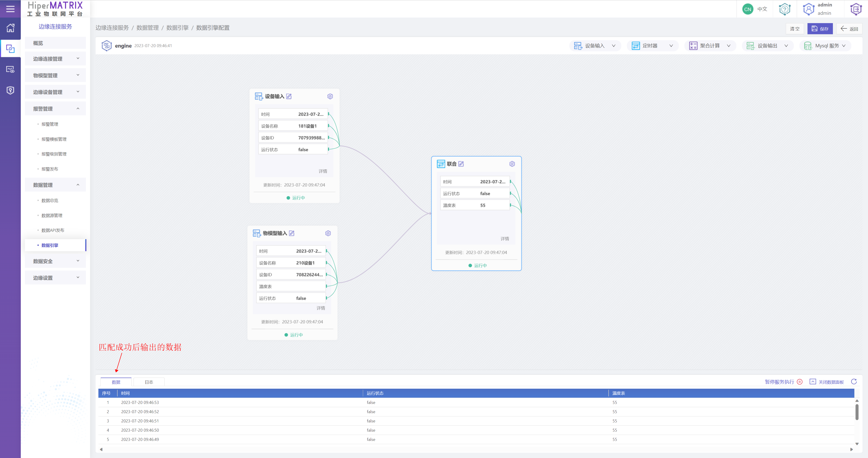Click the 数据管理 breadcrumb link
868x458 pixels.
147,28
